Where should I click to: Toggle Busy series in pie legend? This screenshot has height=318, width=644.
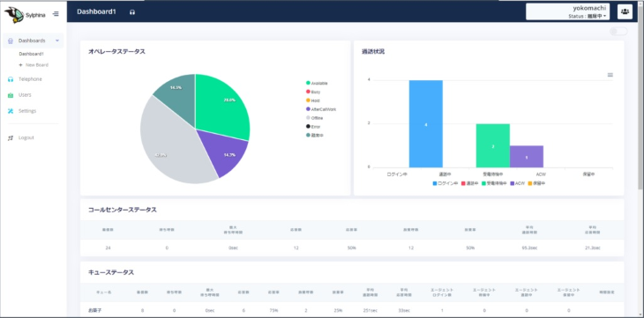pos(313,92)
